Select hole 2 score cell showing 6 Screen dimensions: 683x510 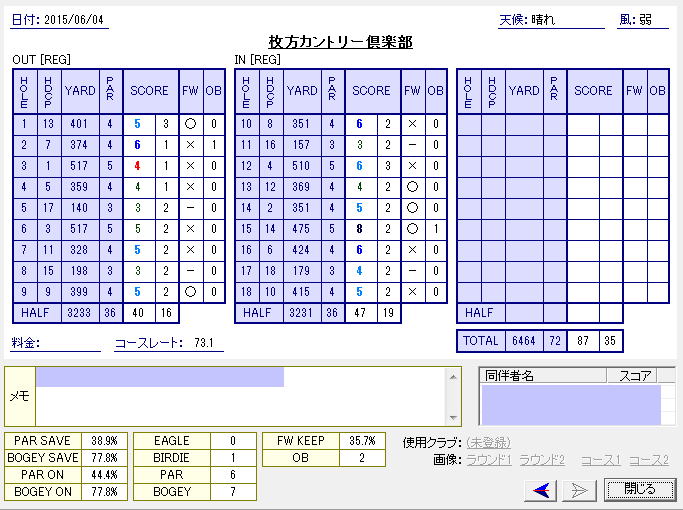(139, 145)
